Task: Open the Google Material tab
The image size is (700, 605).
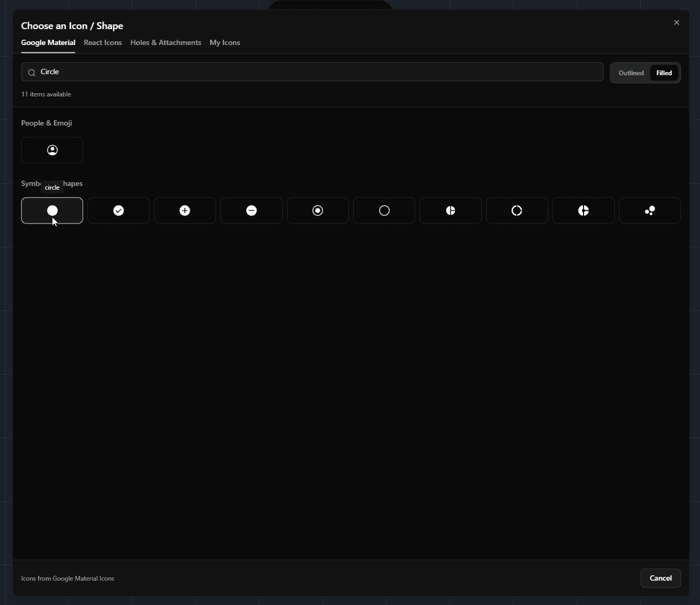Action: 48,42
